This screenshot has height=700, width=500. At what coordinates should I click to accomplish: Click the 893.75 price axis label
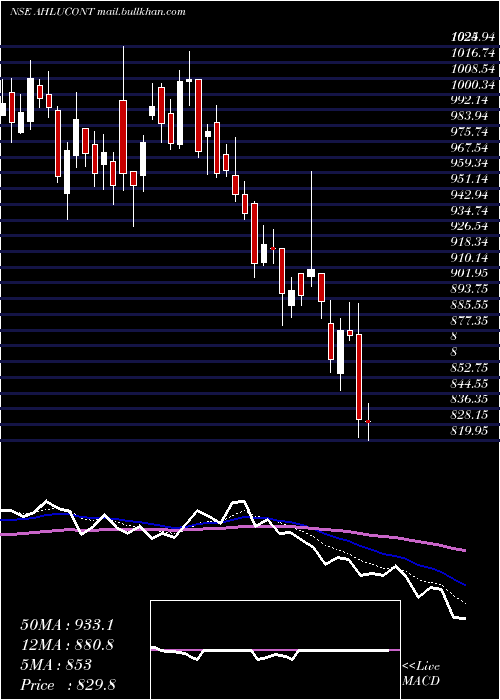click(469, 289)
